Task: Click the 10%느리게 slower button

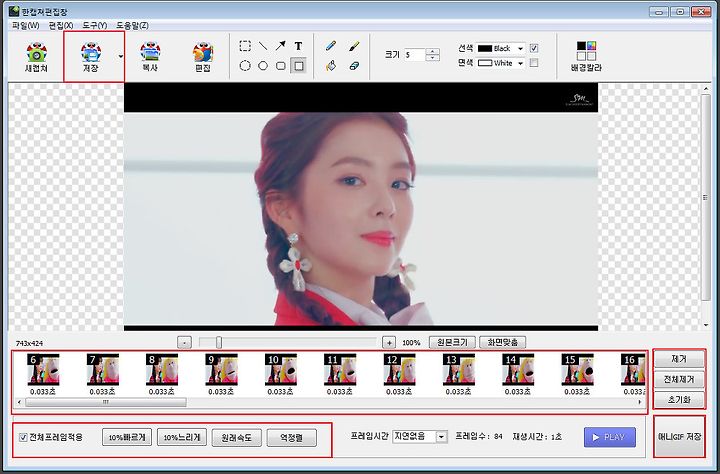Action: [182, 437]
